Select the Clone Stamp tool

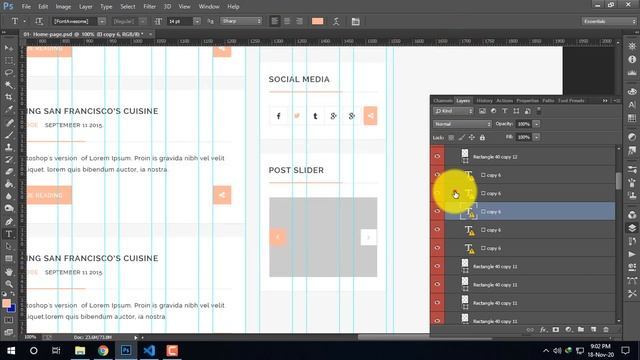9,147
